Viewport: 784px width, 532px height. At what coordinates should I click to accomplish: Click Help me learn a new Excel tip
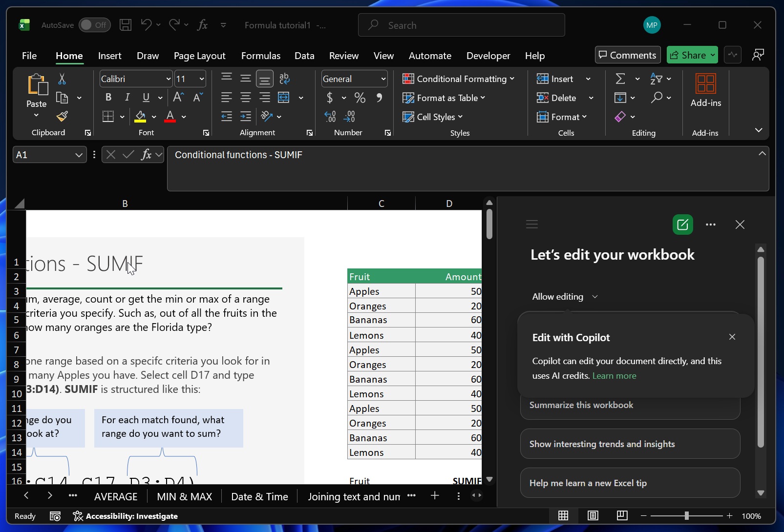pos(630,483)
